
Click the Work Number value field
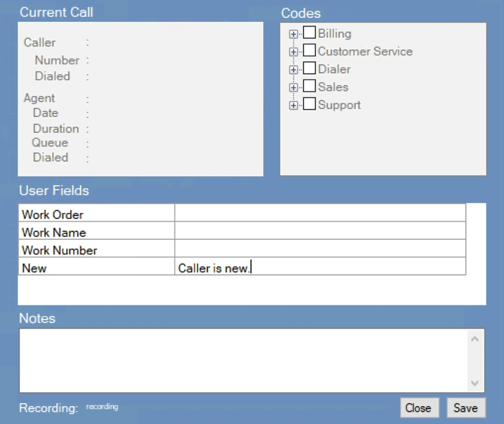point(320,249)
